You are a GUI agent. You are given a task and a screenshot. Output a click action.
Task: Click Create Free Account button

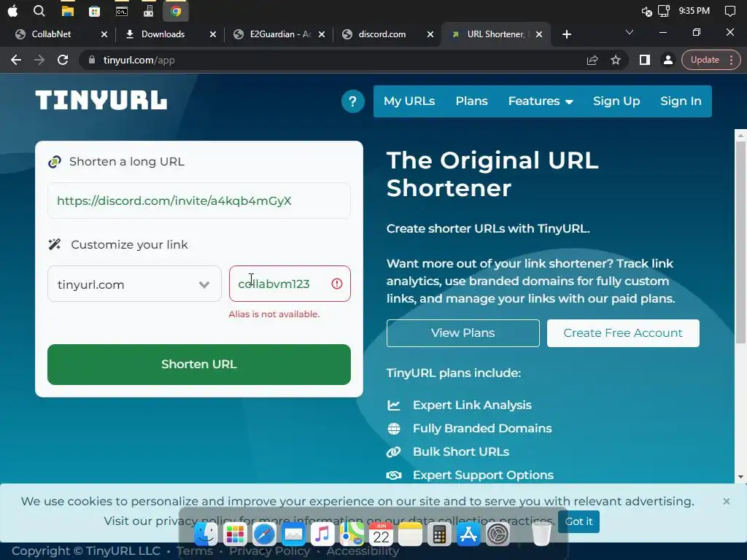coord(623,332)
